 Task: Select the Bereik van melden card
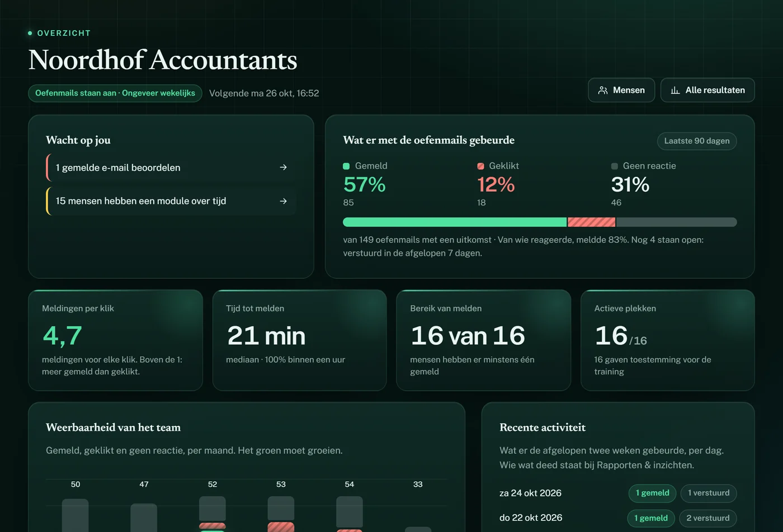click(x=484, y=340)
